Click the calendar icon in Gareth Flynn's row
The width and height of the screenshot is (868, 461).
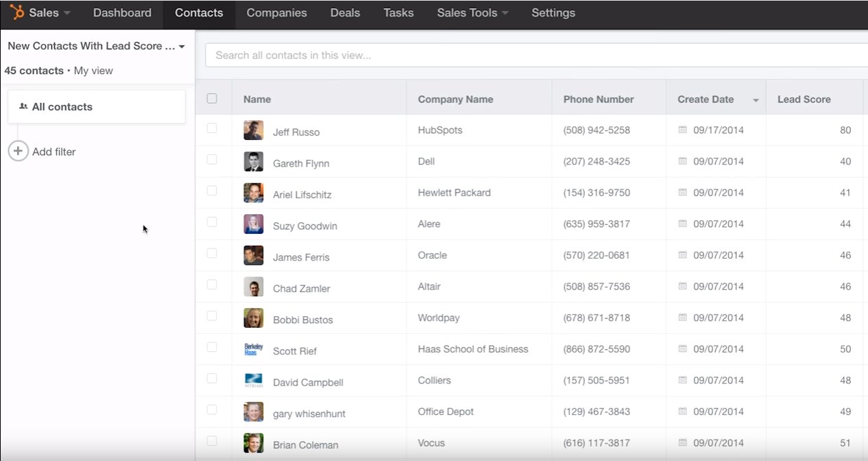[x=682, y=161]
